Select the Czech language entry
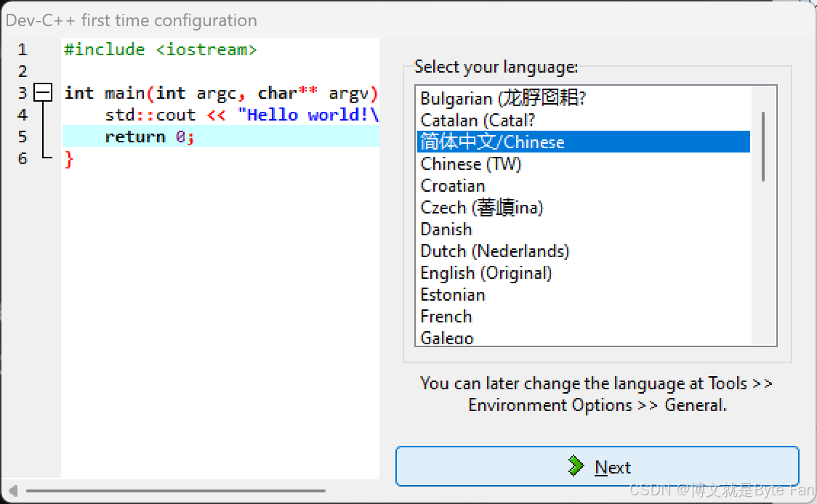Screen dimensions: 817x504 [584, 208]
